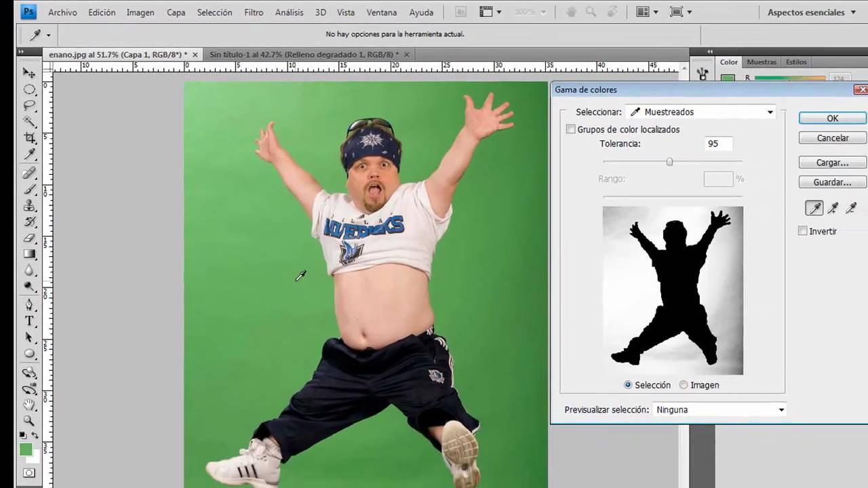
Task: Click the Cargar... button
Action: point(833,163)
